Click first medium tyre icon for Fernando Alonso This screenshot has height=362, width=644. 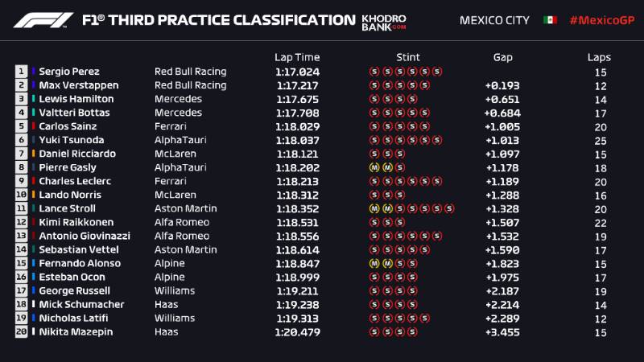coord(374,263)
